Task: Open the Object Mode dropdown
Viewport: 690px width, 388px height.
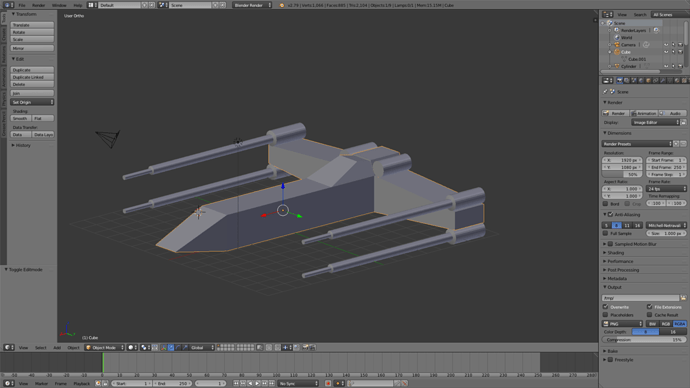Action: [105, 348]
